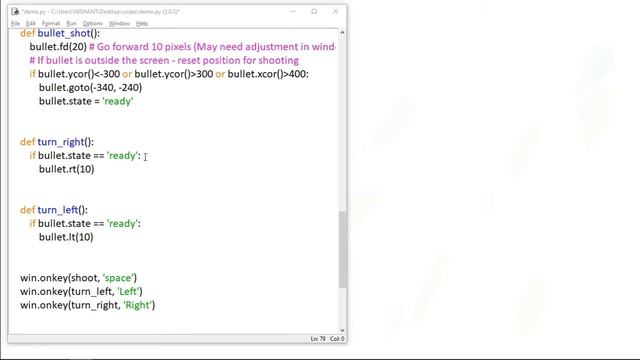Image resolution: width=640 pixels, height=360 pixels.
Task: Click the demo.py window title text
Action: coord(100,12)
